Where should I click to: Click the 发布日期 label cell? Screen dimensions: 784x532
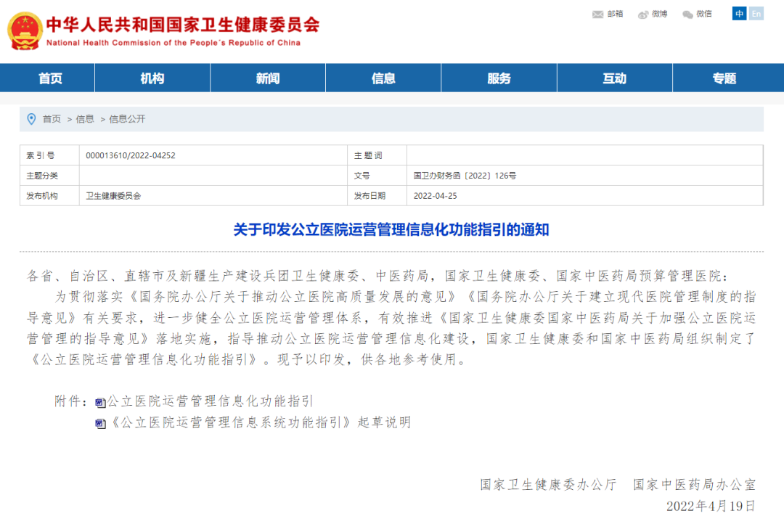377,196
